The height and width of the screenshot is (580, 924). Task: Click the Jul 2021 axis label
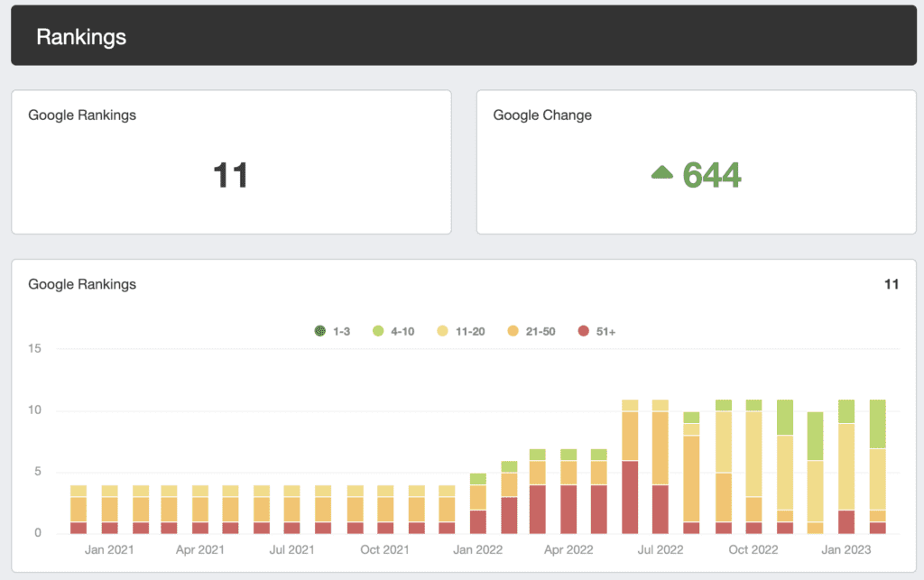pyautogui.click(x=291, y=549)
